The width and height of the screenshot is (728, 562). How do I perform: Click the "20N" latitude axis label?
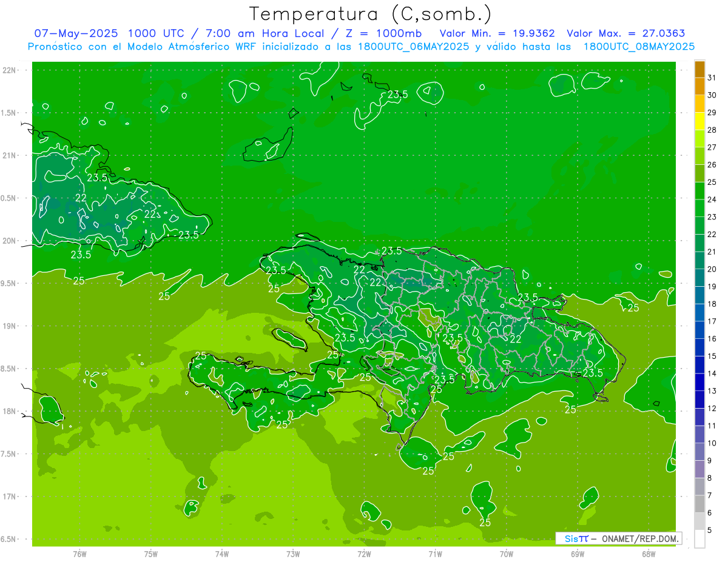click(x=9, y=241)
